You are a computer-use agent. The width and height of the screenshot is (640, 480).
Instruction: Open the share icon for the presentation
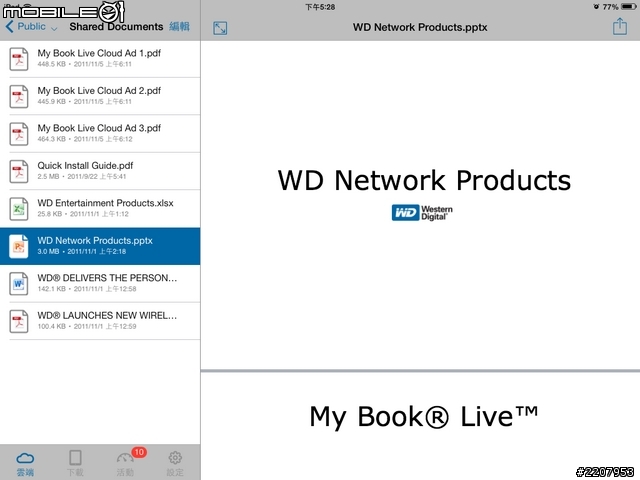click(620, 27)
